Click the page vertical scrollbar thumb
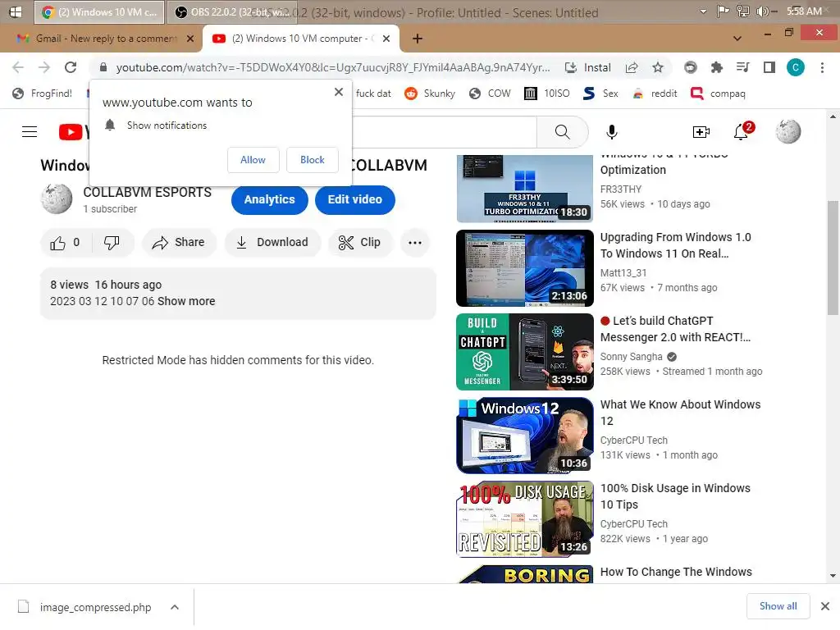 833,258
